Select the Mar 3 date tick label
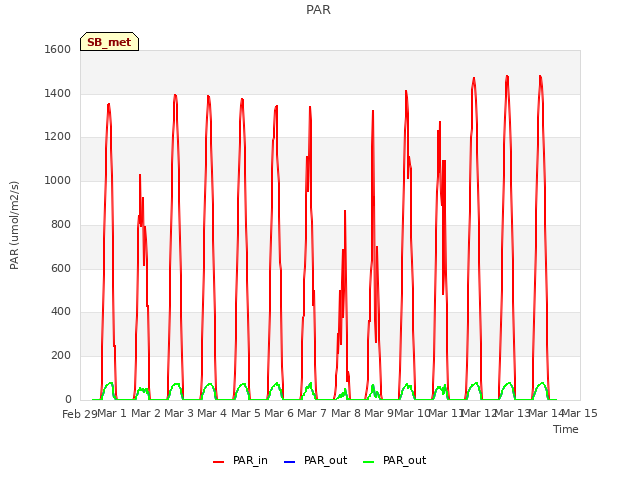Screen dimensions: 640x480 point(179,413)
